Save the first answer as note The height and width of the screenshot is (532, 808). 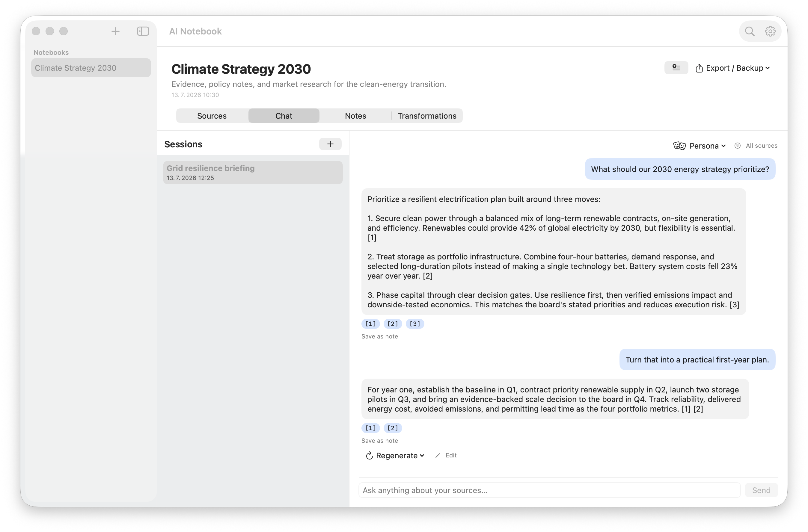[379, 336]
